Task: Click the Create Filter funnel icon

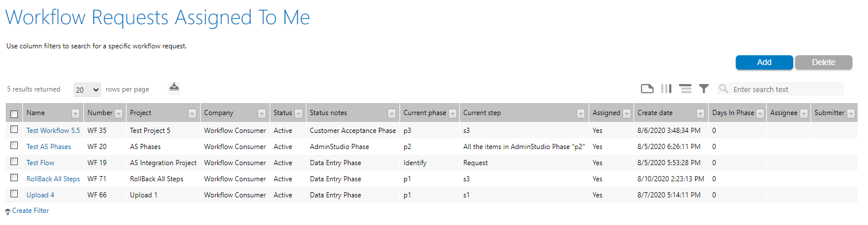Action: (8, 212)
